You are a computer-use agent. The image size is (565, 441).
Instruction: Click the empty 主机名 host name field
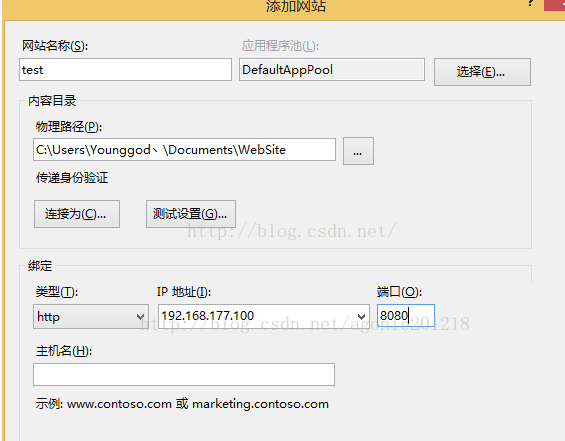pos(184,375)
